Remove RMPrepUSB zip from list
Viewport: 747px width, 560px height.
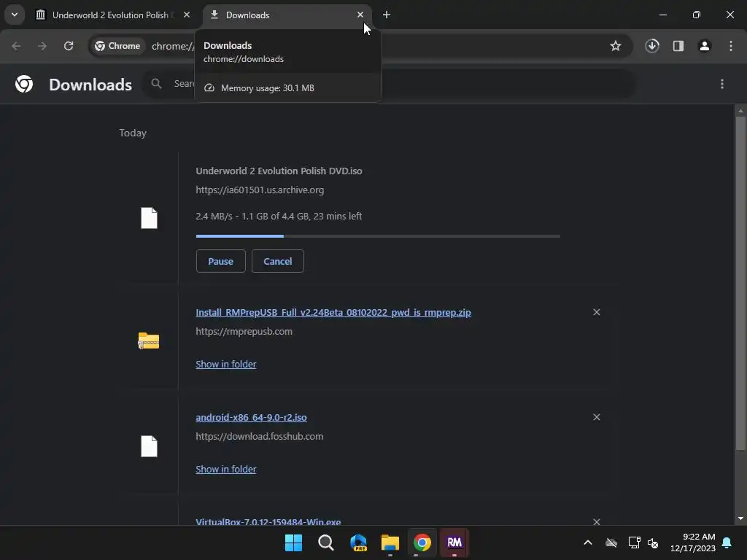[597, 312]
